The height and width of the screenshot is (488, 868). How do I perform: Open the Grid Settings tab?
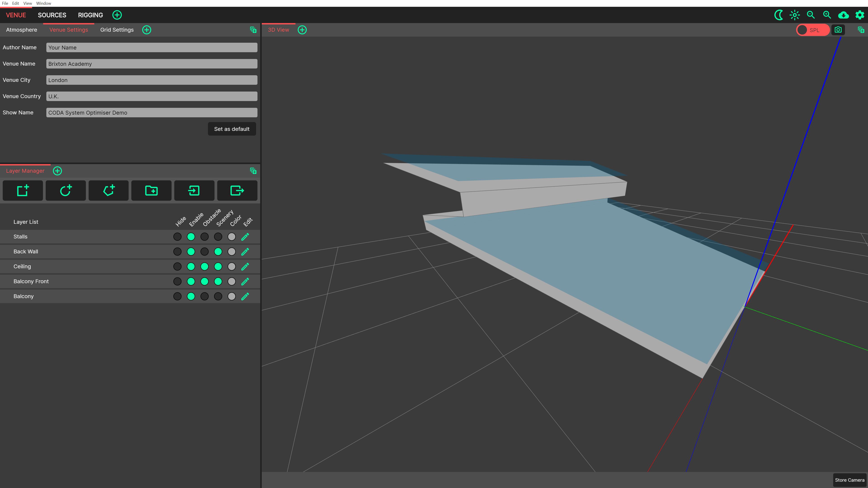pyautogui.click(x=117, y=30)
